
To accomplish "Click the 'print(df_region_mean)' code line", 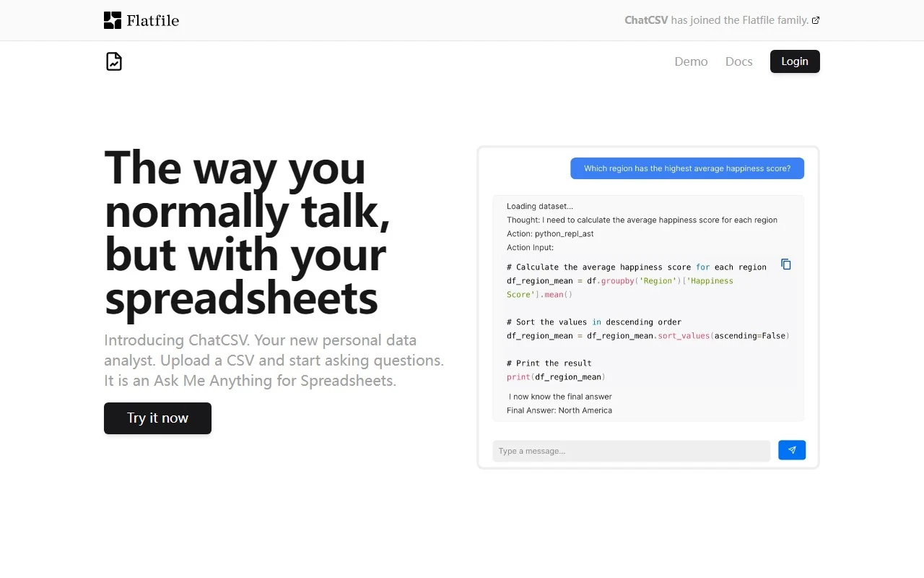I will point(556,377).
